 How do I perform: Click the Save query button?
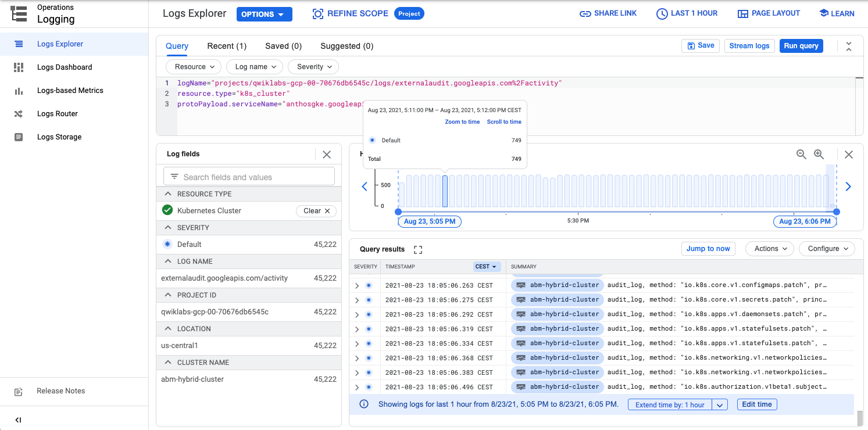701,46
